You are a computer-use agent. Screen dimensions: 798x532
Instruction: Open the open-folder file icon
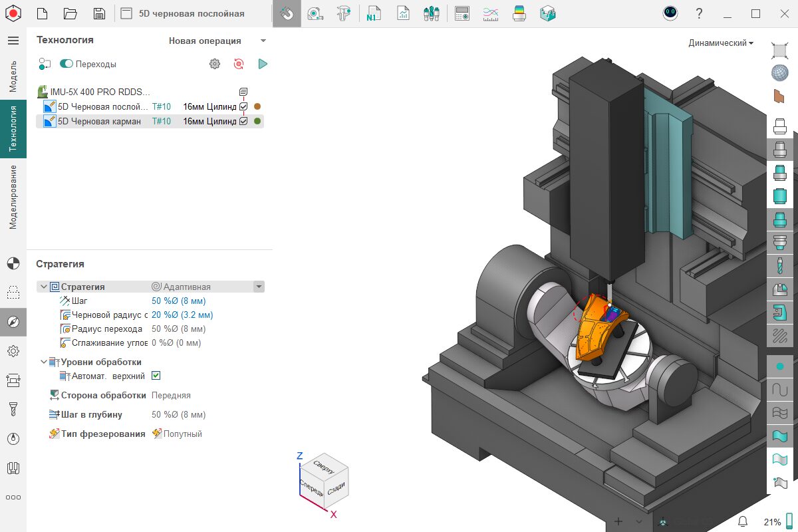coord(70,14)
